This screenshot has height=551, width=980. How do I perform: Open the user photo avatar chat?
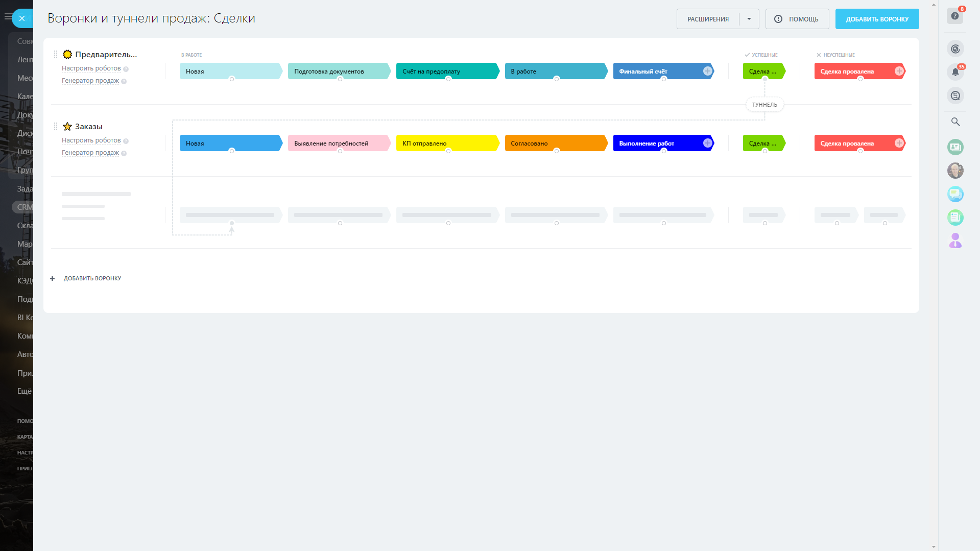point(955,171)
